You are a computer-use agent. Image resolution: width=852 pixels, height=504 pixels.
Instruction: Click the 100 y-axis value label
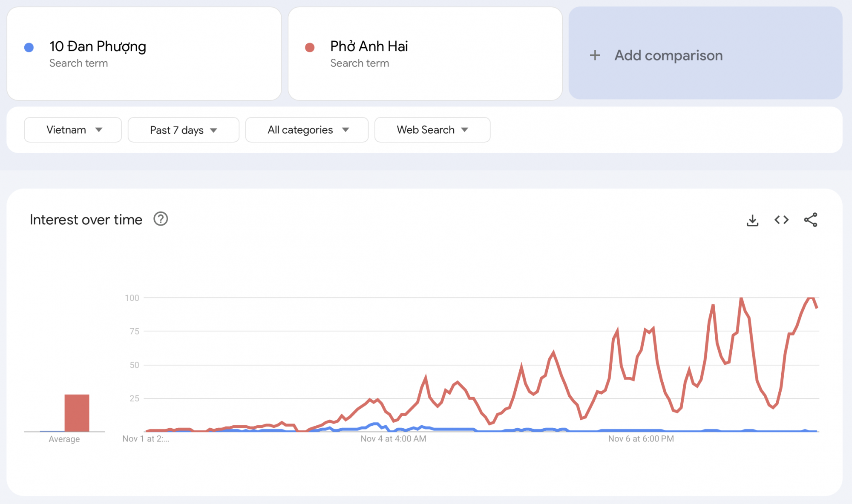132,298
